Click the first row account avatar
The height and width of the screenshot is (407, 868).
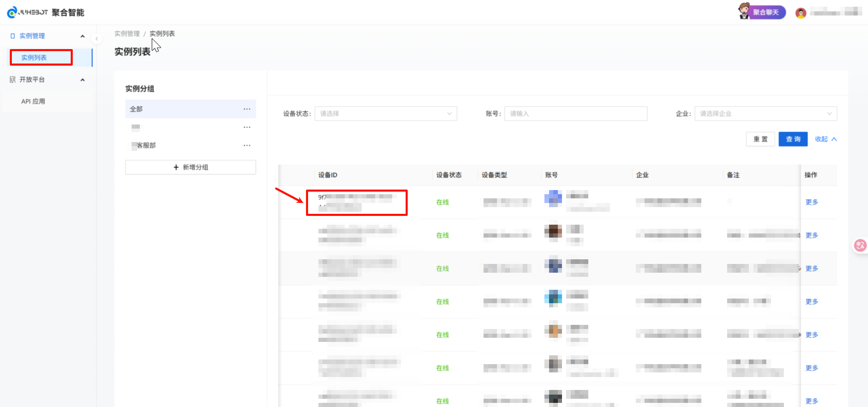[553, 198]
